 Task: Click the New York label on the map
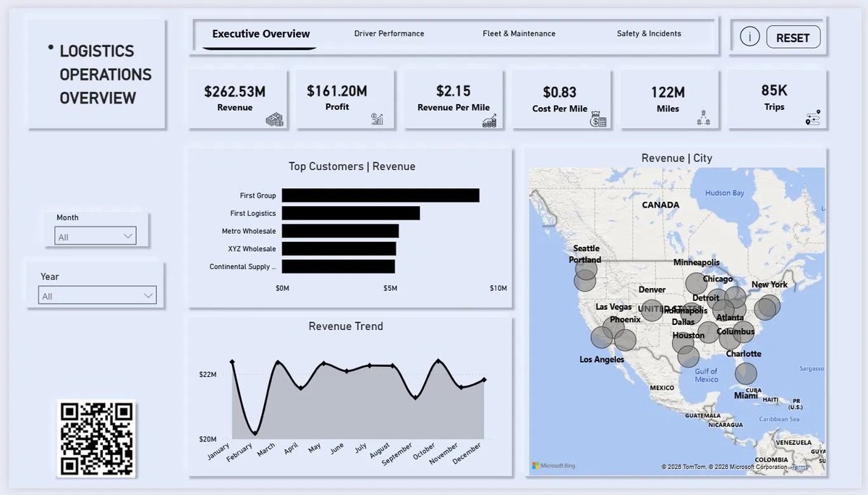click(770, 284)
